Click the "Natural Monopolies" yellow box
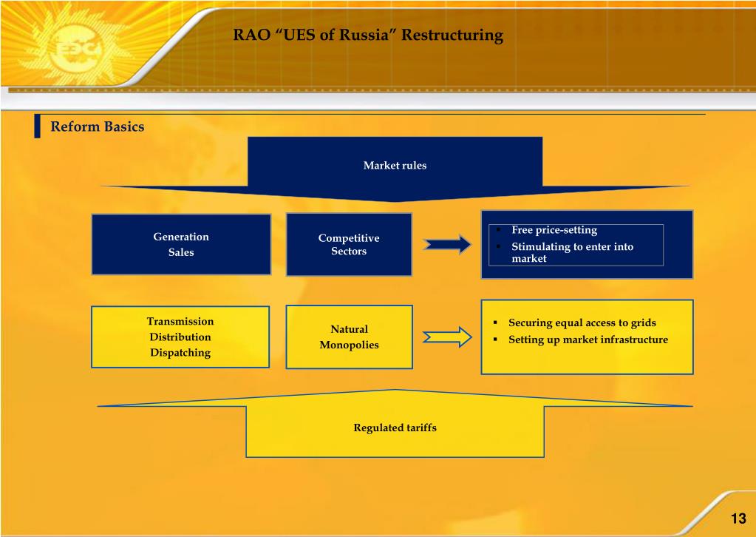The image size is (756, 537). (x=349, y=337)
